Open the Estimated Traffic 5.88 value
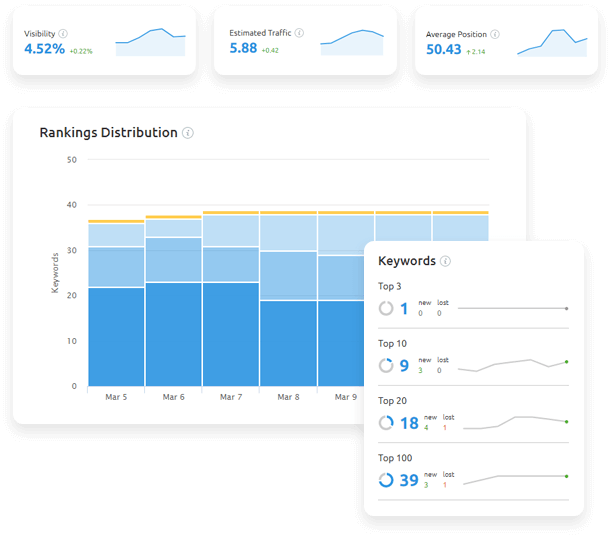The image size is (611, 536). (243, 48)
